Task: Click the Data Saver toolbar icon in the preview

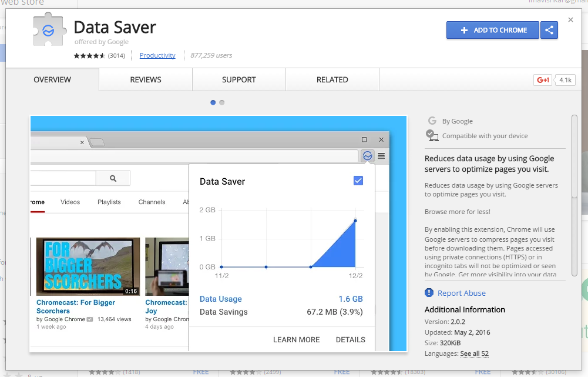Action: [x=368, y=156]
